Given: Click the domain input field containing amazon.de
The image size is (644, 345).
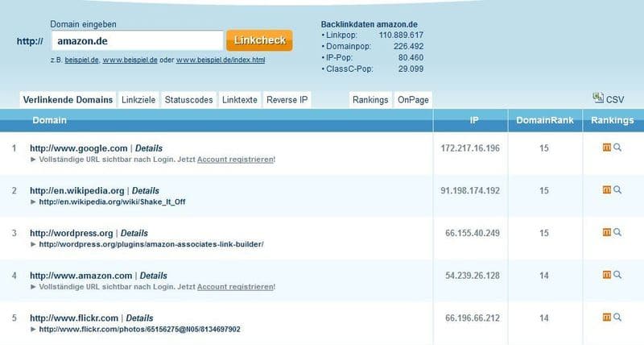Looking at the screenshot, I should pos(137,41).
